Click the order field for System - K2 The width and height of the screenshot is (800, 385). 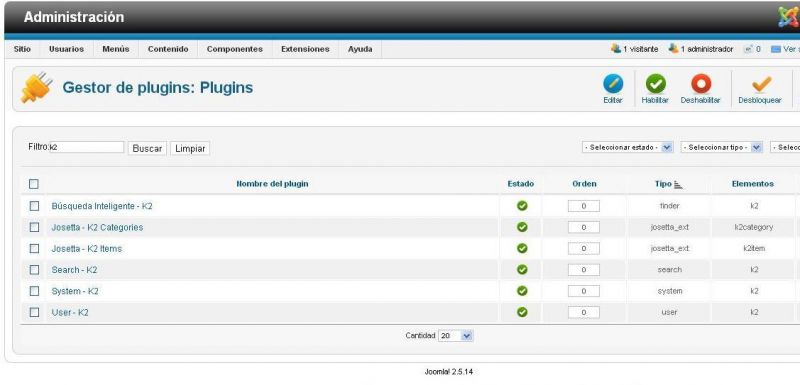[584, 291]
